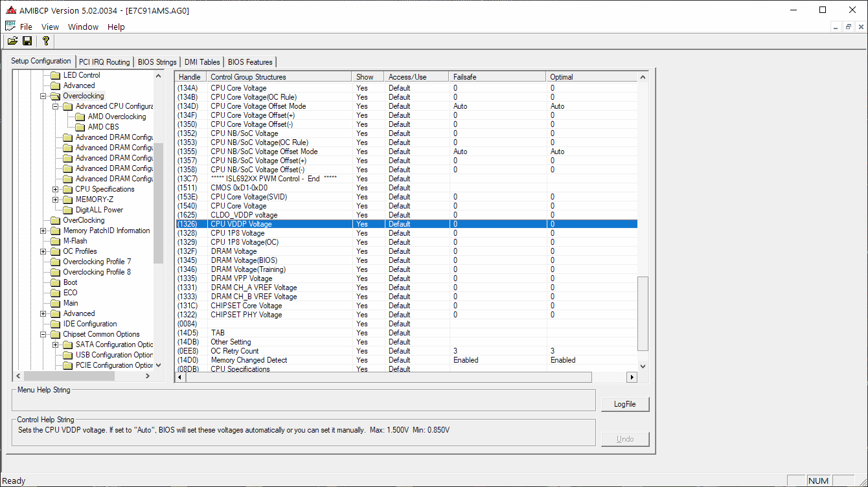This screenshot has height=487, width=868.
Task: Click the M-Flash folder icon
Action: tap(56, 241)
